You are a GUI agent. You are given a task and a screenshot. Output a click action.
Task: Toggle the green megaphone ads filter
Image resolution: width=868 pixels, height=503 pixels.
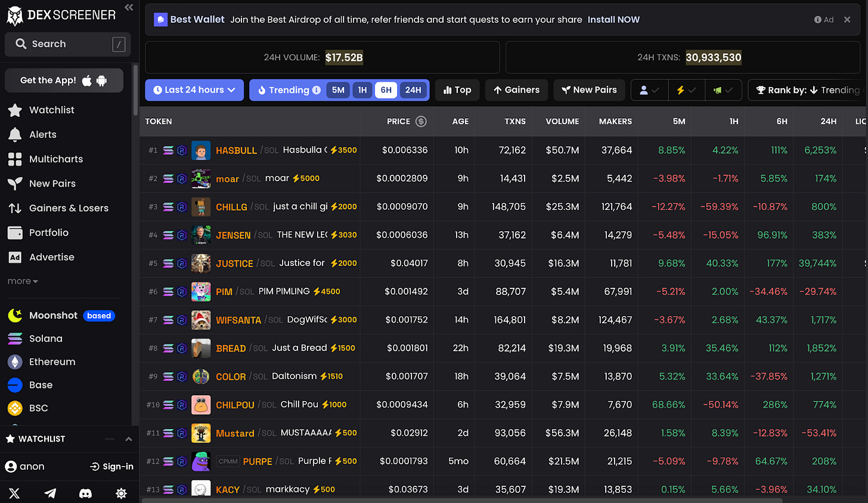(x=723, y=90)
